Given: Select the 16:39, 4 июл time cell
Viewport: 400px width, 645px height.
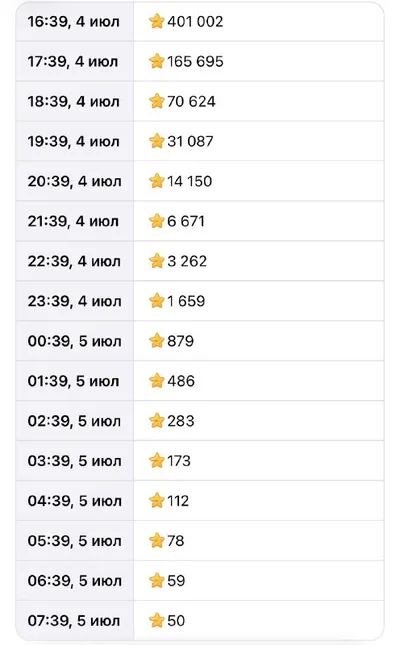Looking at the screenshot, I should coord(74,21).
